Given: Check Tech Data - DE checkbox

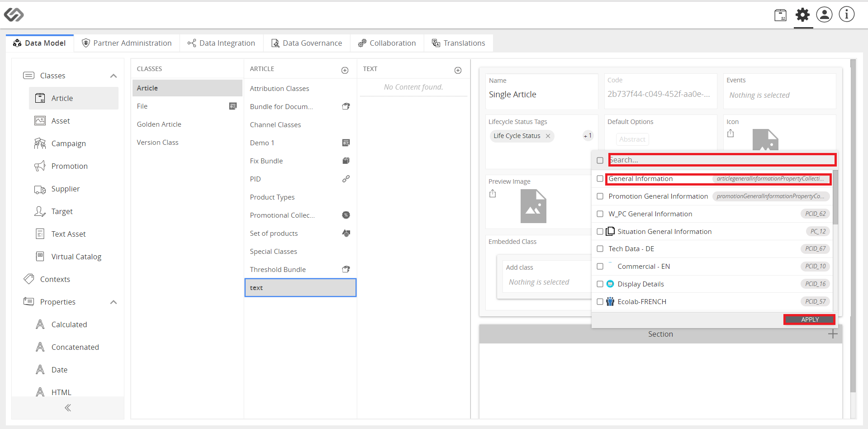Looking at the screenshot, I should click(x=600, y=249).
